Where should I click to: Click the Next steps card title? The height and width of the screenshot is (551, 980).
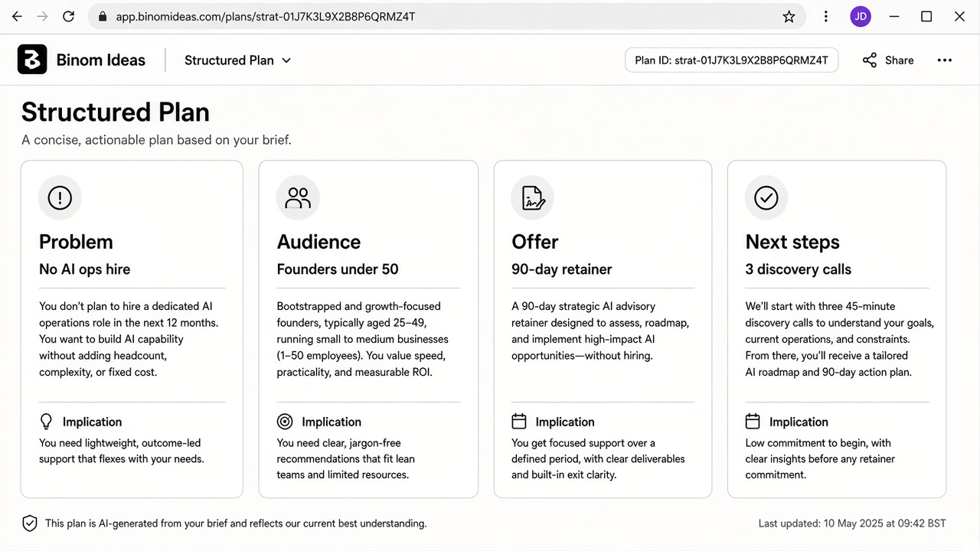point(792,243)
